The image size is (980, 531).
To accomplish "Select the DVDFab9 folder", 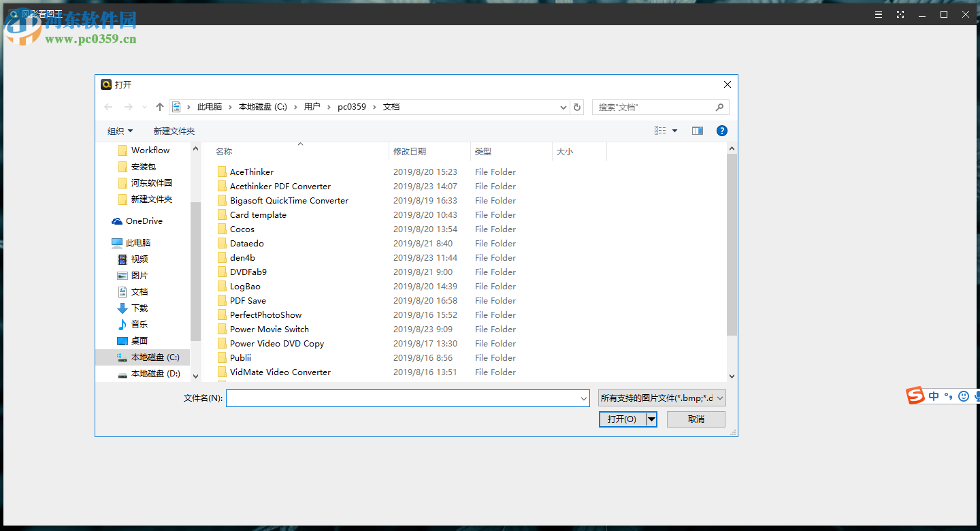I will [242, 272].
